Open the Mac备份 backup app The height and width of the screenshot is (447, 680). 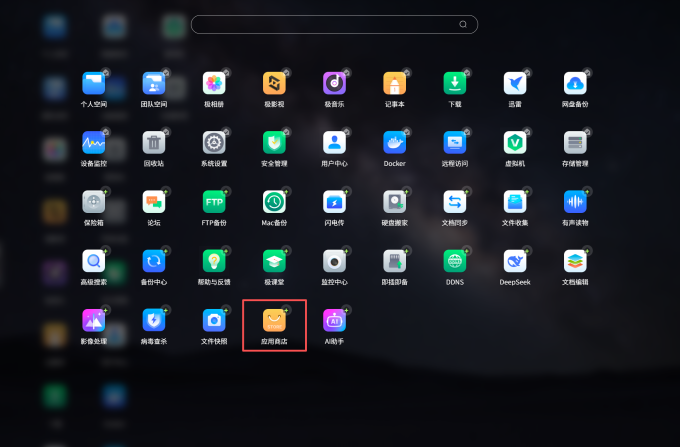pos(274,202)
